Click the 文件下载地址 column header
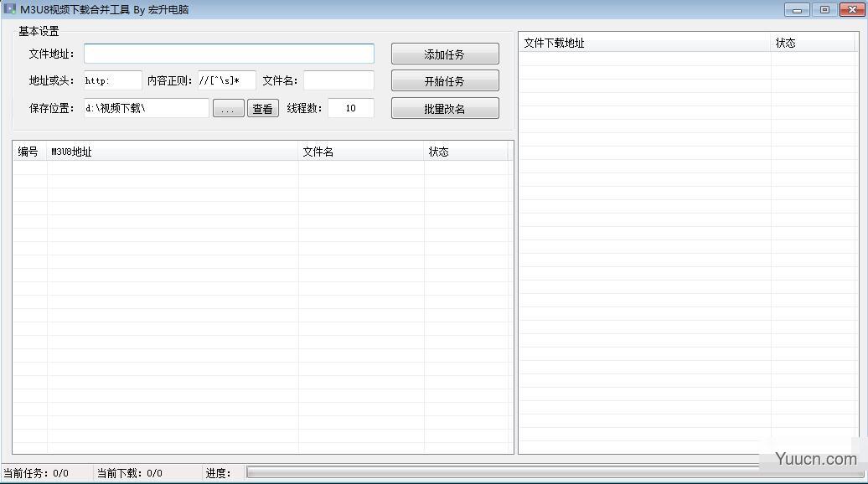This screenshot has height=484, width=868. (645, 43)
